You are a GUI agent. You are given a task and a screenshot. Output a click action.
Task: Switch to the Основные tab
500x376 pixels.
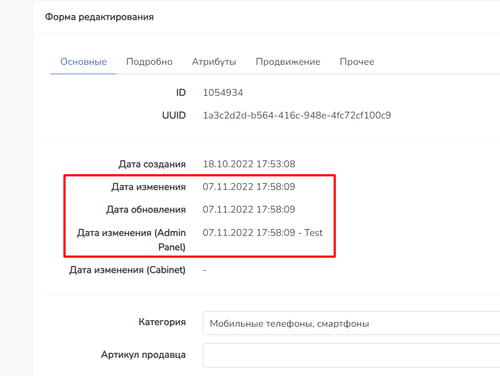pyautogui.click(x=83, y=62)
